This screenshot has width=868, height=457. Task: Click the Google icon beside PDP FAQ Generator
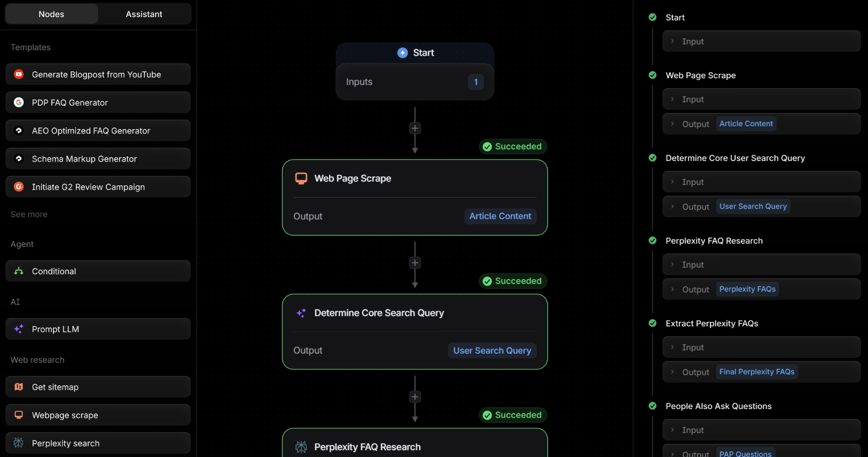click(x=19, y=103)
